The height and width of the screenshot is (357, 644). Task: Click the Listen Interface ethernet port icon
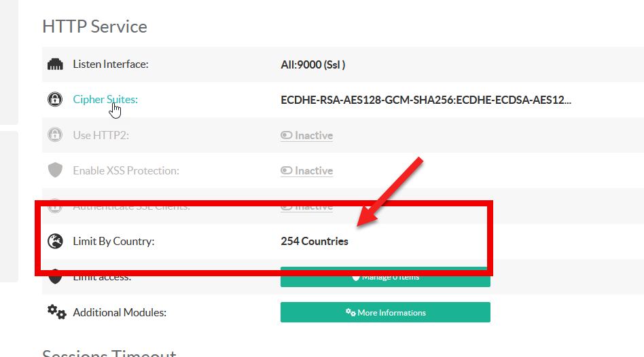pos(55,64)
